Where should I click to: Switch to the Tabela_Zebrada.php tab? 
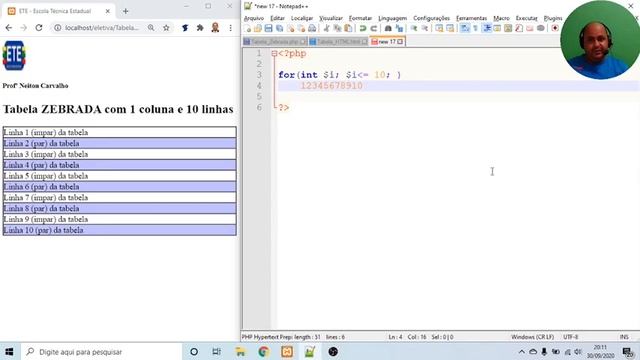[274, 42]
